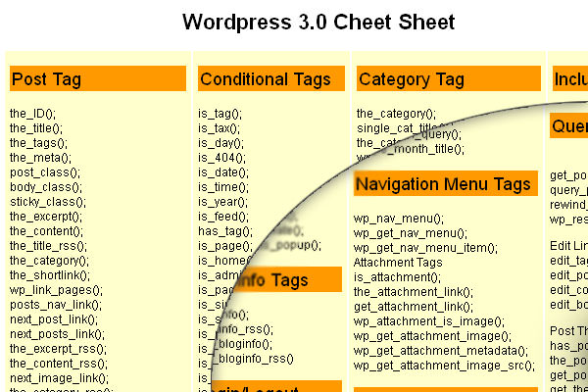This screenshot has width=588, height=392.
Task: Click the "the_shortlink();" entry
Action: click(x=50, y=275)
